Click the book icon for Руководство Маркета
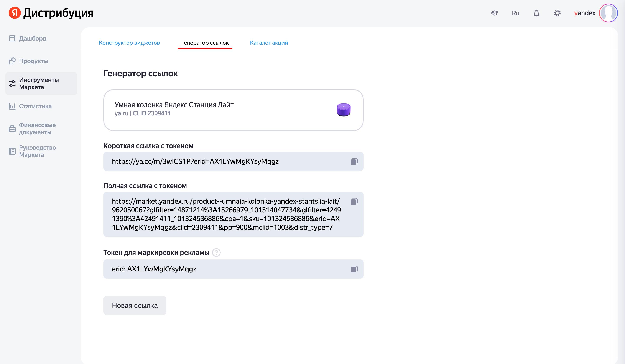Viewport: 625px width, 364px height. [12, 151]
